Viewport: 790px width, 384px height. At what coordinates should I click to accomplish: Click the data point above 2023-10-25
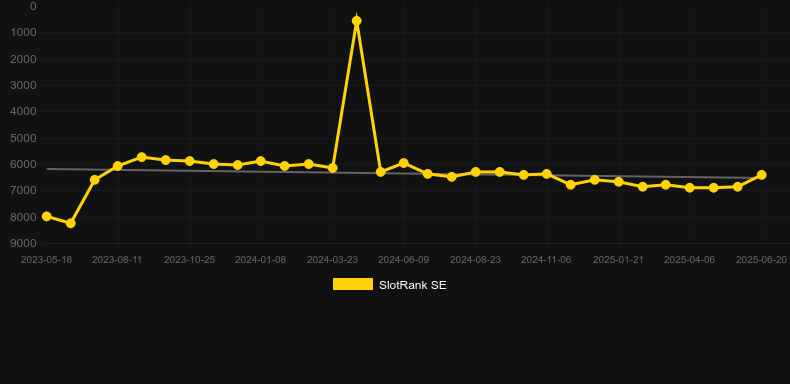tap(189, 161)
